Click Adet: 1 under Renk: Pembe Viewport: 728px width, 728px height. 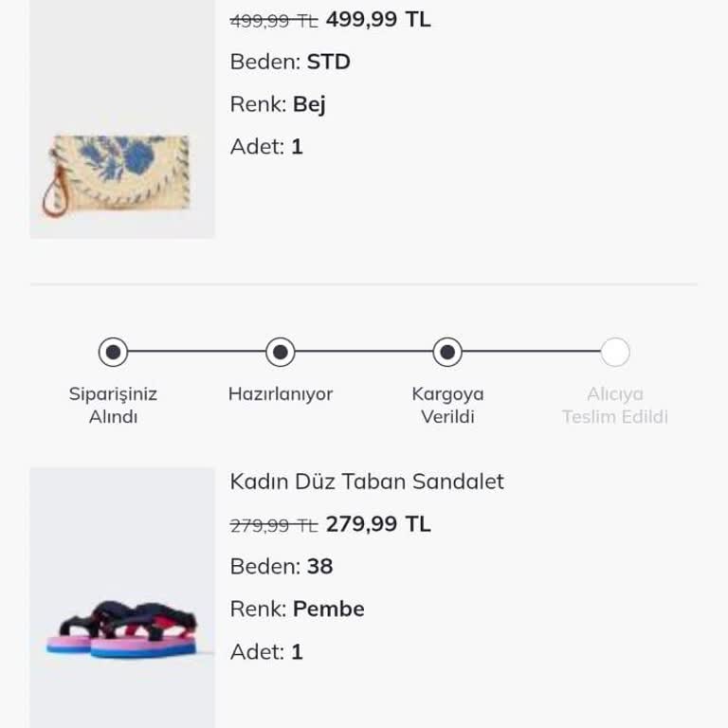(266, 651)
